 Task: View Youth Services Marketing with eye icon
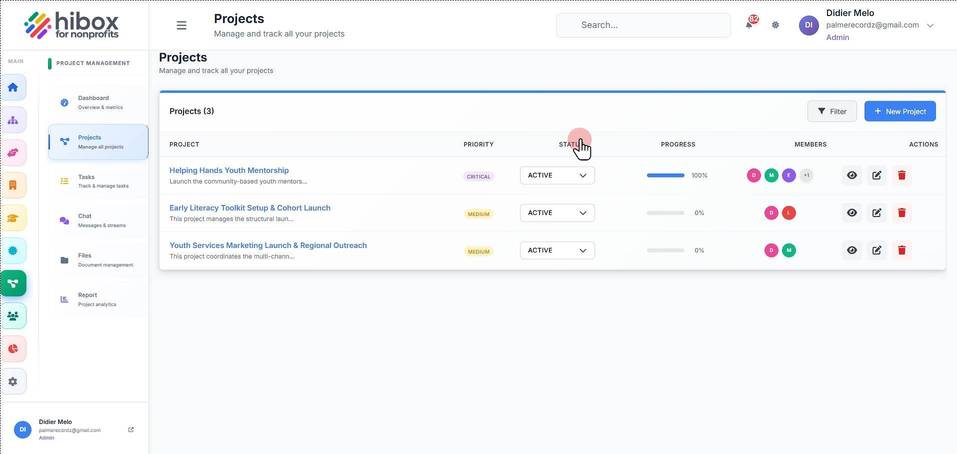(852, 250)
